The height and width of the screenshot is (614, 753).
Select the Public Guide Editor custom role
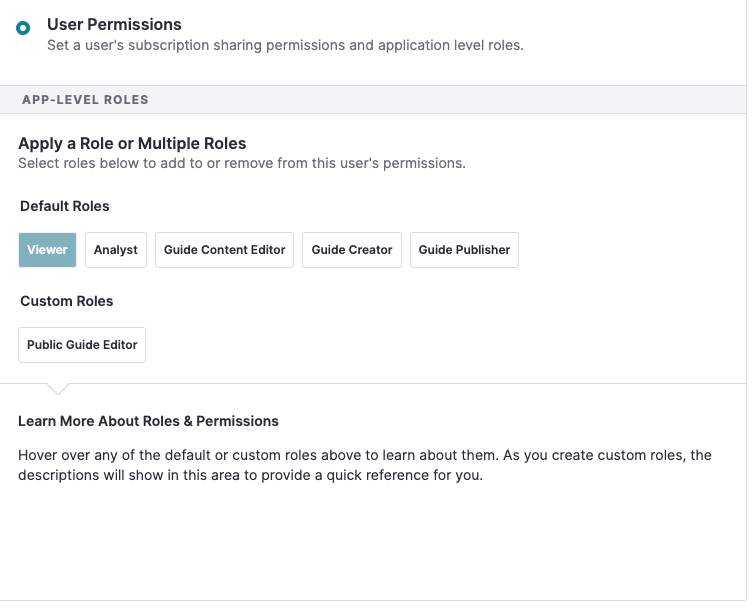82,345
